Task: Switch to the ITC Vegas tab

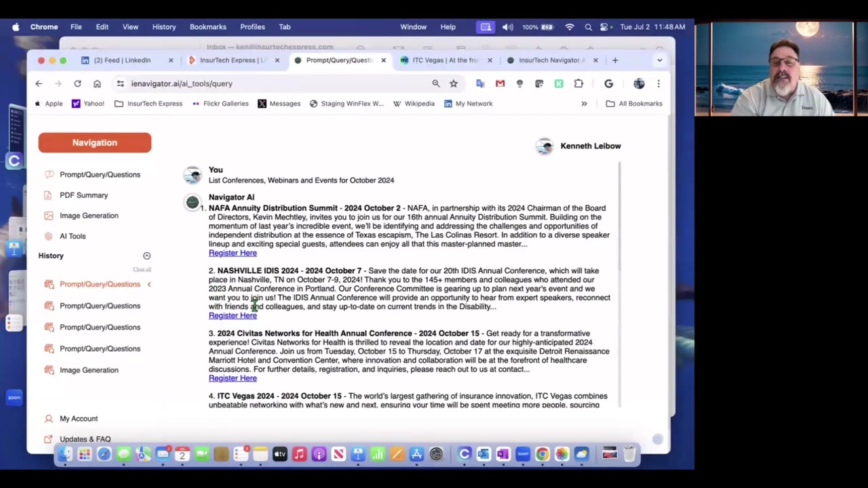Action: pos(444,60)
